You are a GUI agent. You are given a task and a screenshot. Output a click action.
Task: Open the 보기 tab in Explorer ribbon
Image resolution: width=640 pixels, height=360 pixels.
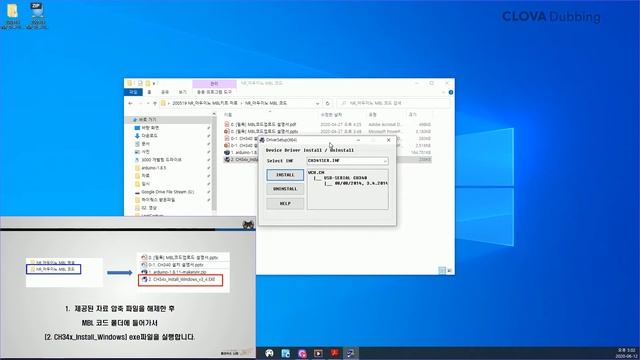182,92
